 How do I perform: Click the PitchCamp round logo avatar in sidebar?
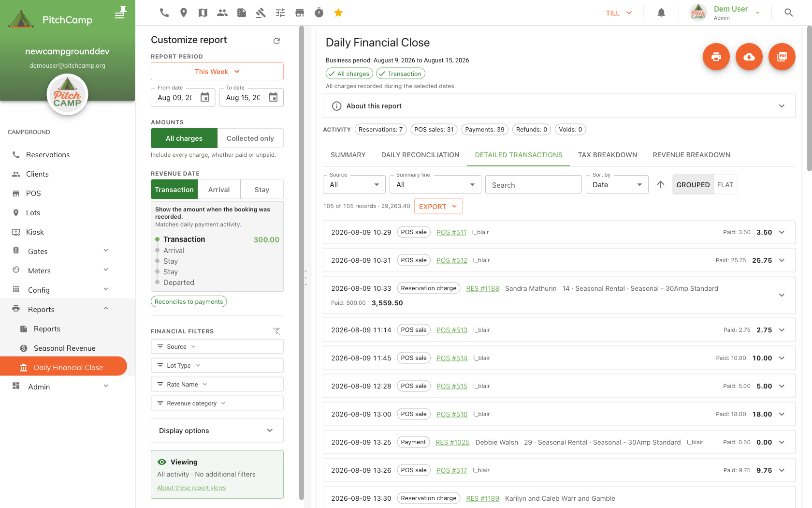67,94
